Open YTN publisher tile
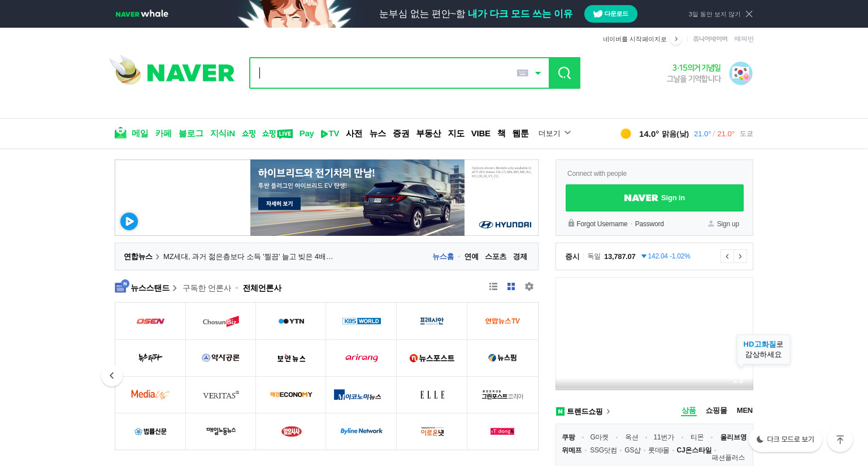The height and width of the screenshot is (466, 868). pyautogui.click(x=291, y=321)
